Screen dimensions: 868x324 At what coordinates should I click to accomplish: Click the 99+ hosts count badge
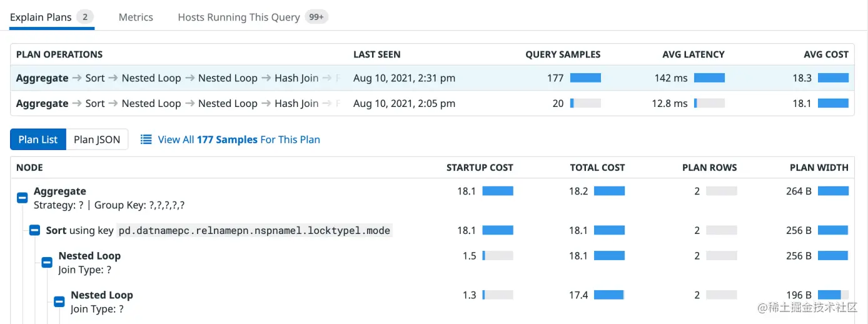click(317, 17)
